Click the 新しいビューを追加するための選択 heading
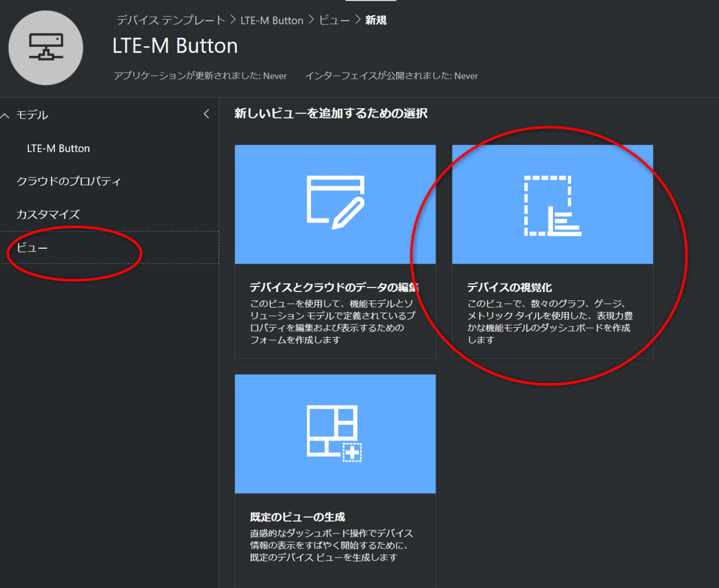Image resolution: width=719 pixels, height=588 pixels. coord(331,113)
